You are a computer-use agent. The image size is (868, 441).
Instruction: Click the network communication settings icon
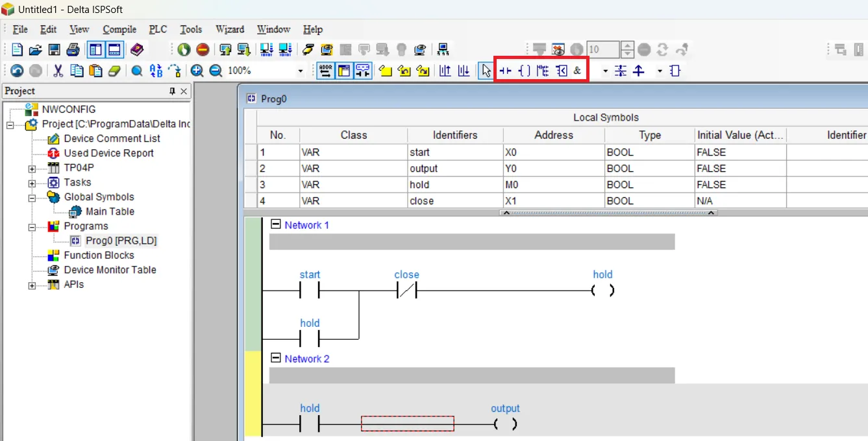pos(443,49)
